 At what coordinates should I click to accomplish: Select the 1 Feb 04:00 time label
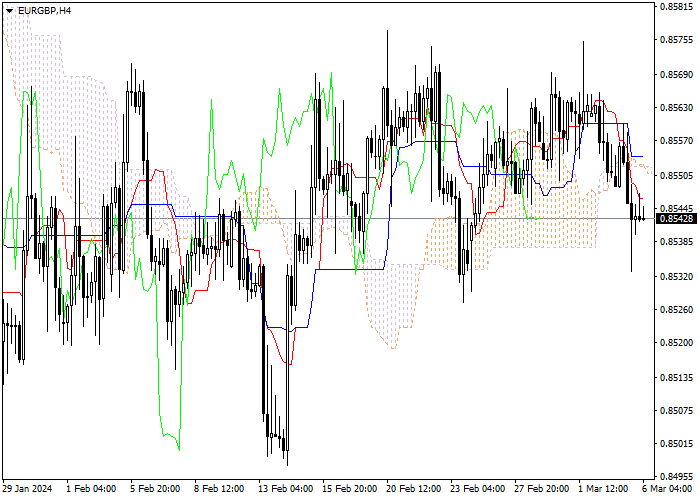coord(91,489)
